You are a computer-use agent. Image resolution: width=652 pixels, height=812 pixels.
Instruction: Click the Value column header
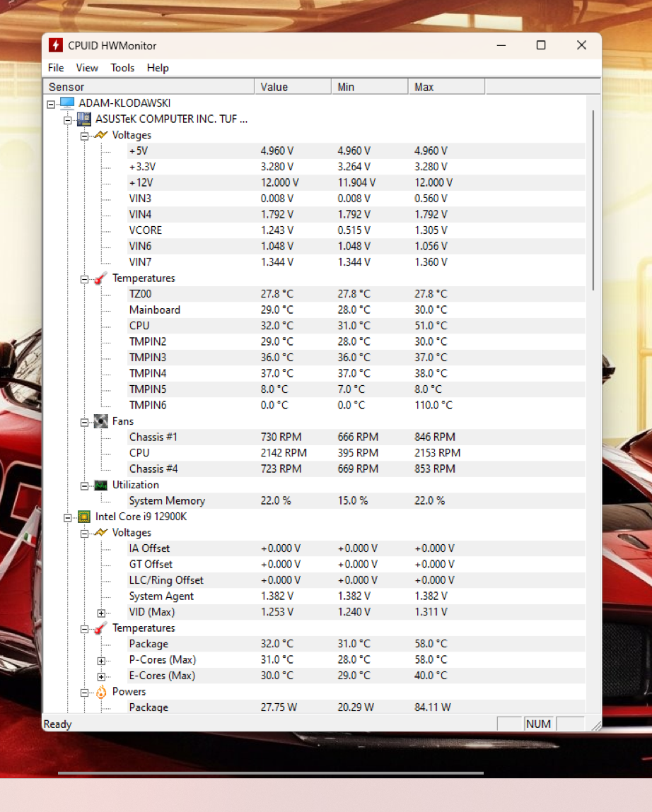[293, 87]
